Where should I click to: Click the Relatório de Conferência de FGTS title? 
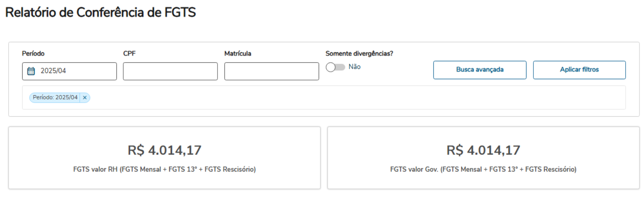tap(100, 12)
